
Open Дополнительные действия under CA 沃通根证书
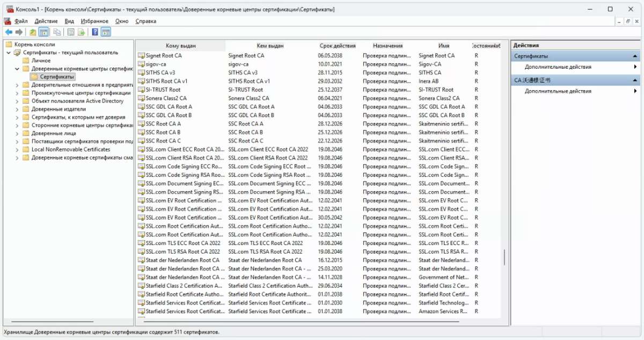point(558,91)
